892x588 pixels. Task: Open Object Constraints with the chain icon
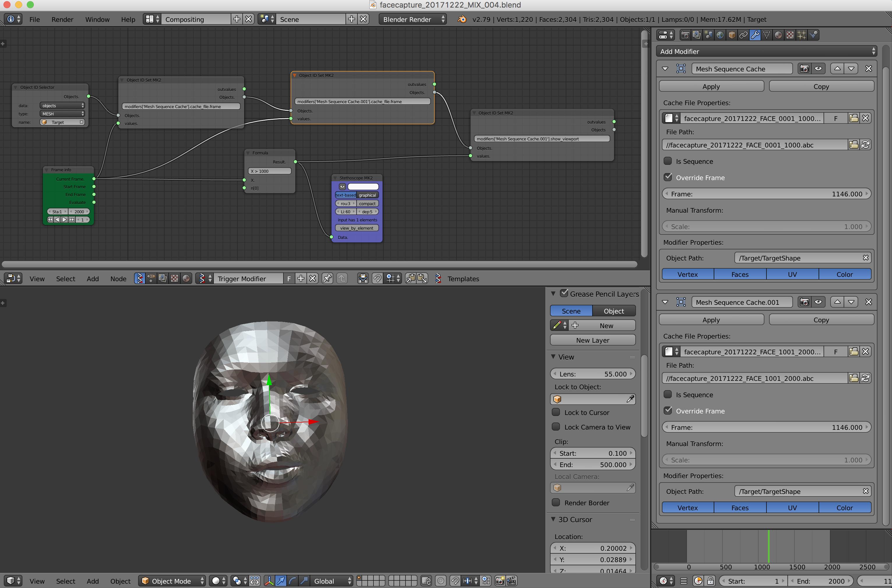coord(744,35)
